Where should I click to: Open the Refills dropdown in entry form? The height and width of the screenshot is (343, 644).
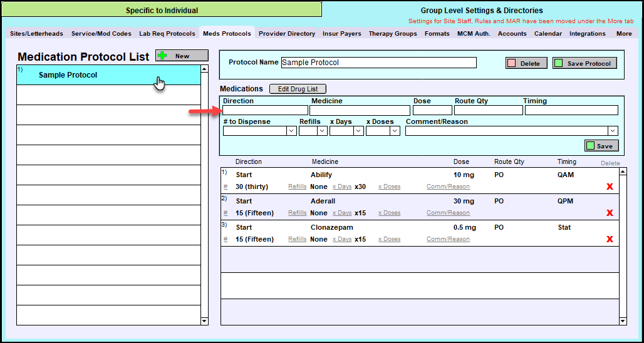click(x=322, y=131)
